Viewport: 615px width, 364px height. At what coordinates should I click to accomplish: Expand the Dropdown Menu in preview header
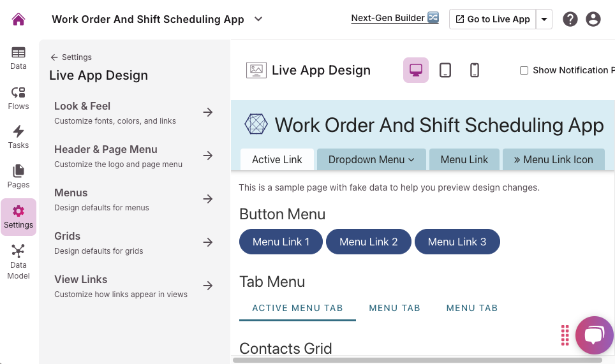[371, 159]
